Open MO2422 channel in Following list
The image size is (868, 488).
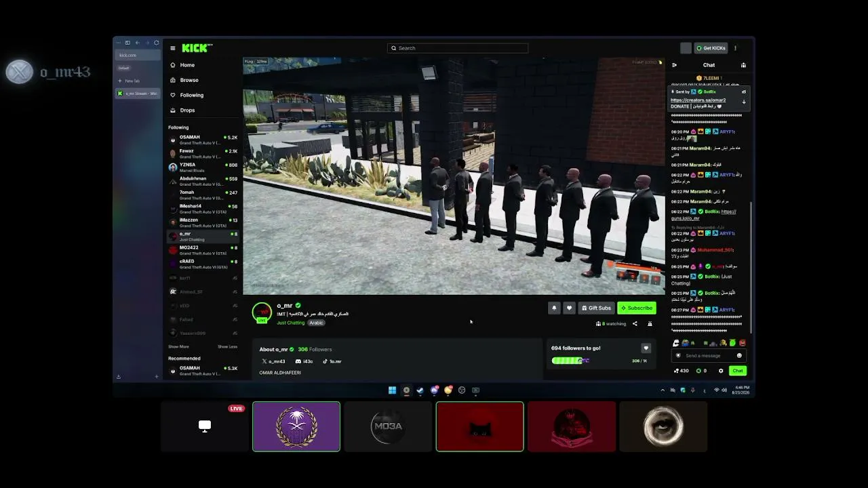coord(203,250)
